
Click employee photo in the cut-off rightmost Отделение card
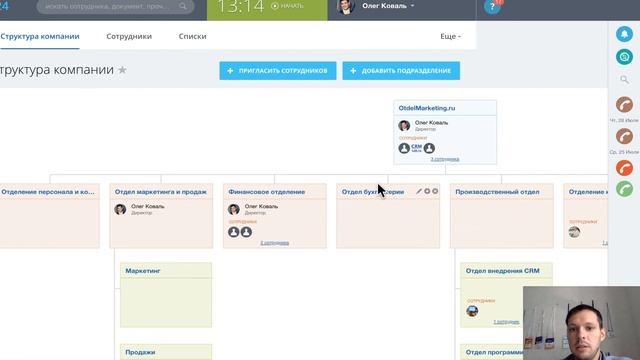(x=574, y=232)
